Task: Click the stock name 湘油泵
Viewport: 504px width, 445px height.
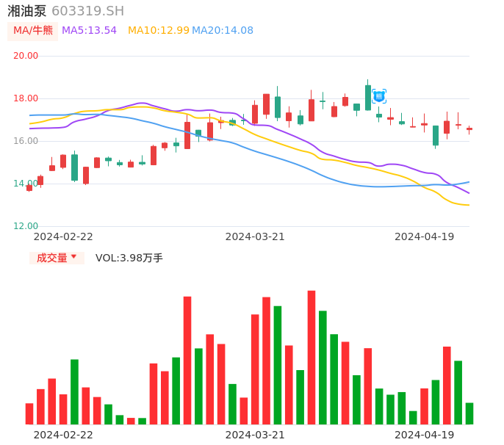Action: coord(27,11)
